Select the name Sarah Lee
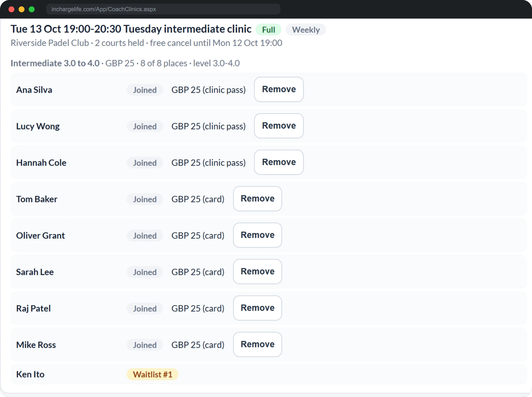532x397 pixels. (35, 272)
